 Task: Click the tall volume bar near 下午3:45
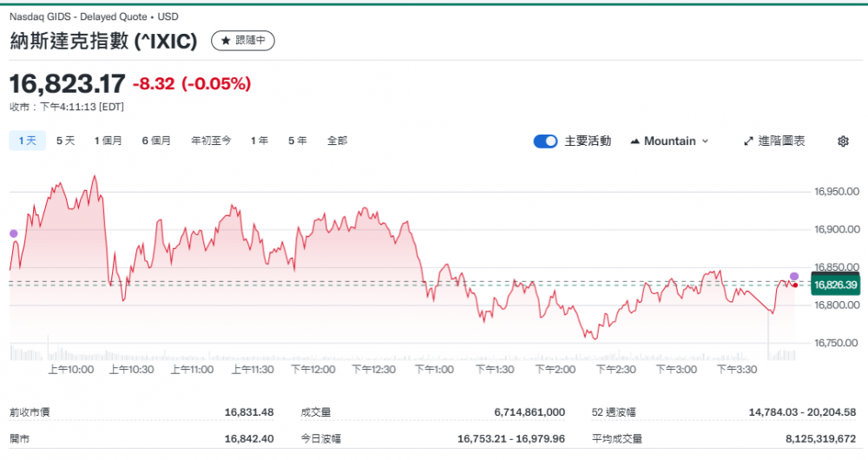click(x=769, y=338)
